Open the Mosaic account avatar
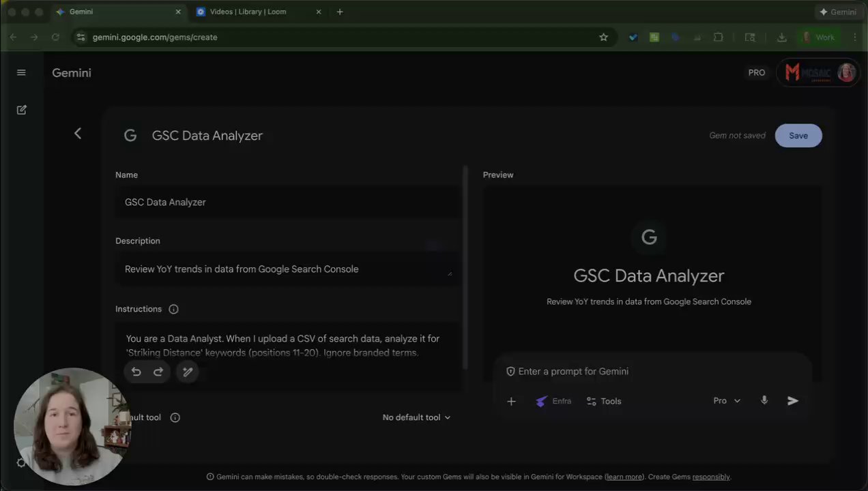 point(847,72)
